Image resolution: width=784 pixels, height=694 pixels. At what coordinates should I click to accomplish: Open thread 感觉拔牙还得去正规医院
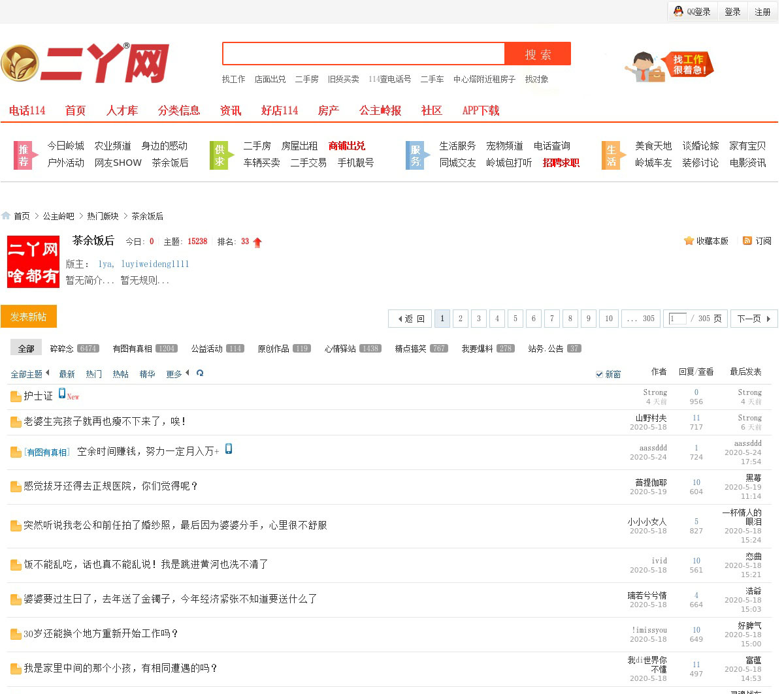coord(110,486)
